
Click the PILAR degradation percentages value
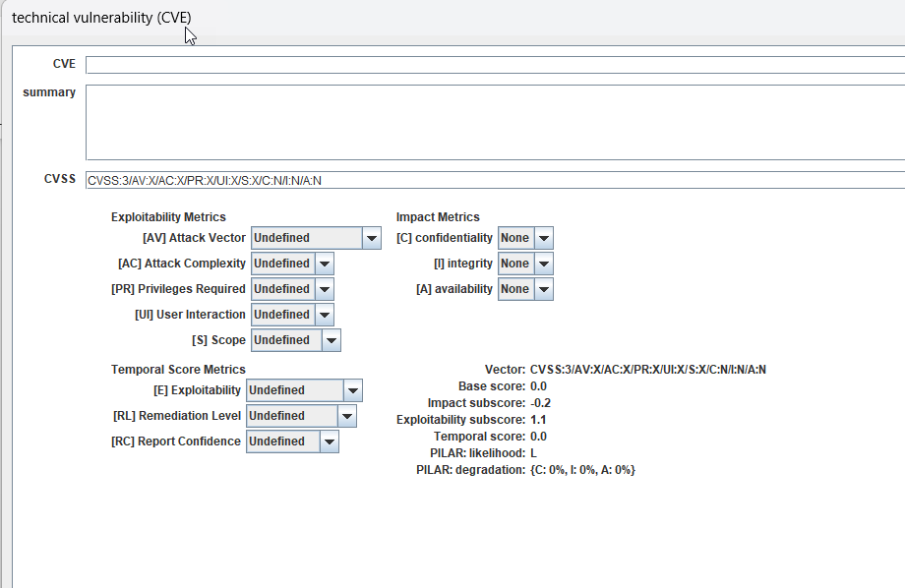(x=582, y=470)
